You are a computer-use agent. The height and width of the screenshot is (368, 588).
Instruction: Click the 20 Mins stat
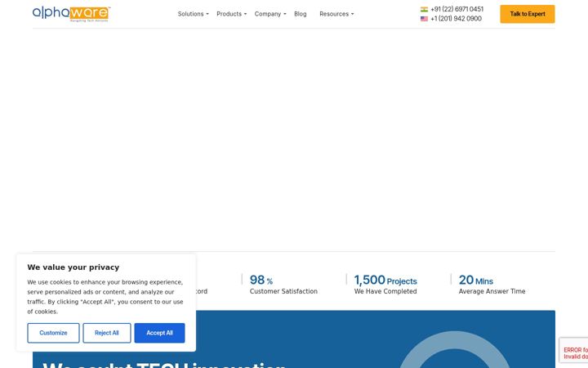pos(476,280)
